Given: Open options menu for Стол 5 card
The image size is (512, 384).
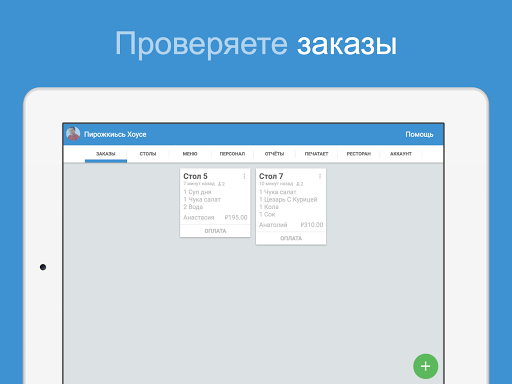Looking at the screenshot, I should coord(244,176).
